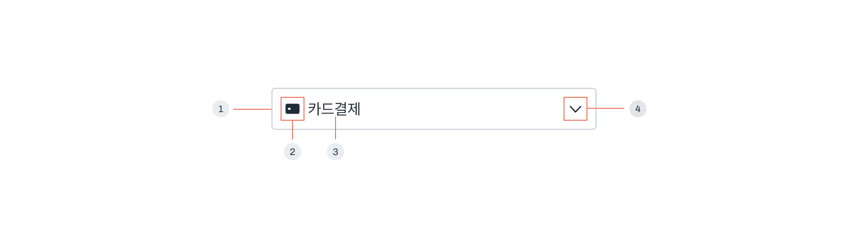
Task: Click the line connecting badge 1 to field
Action: [x=252, y=109]
